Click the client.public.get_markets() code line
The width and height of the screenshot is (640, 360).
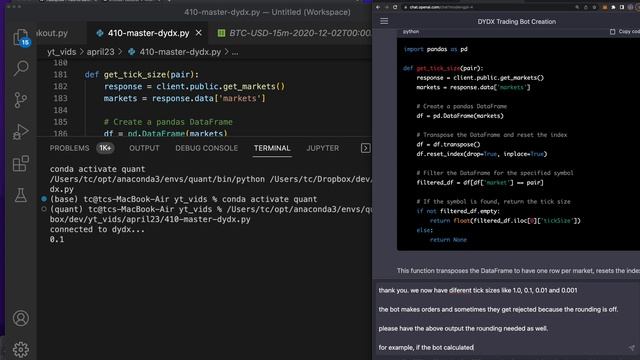pos(194,87)
